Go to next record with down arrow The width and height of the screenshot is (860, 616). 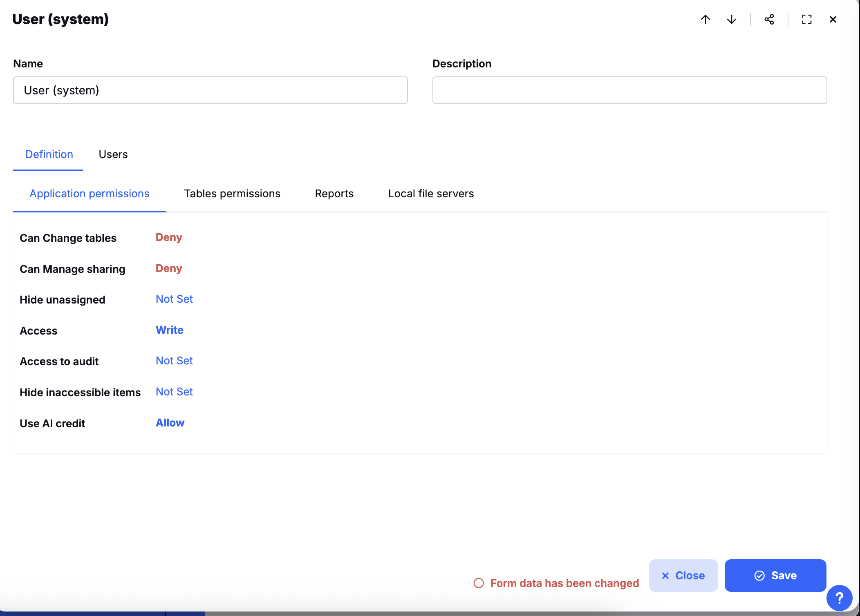[732, 19]
